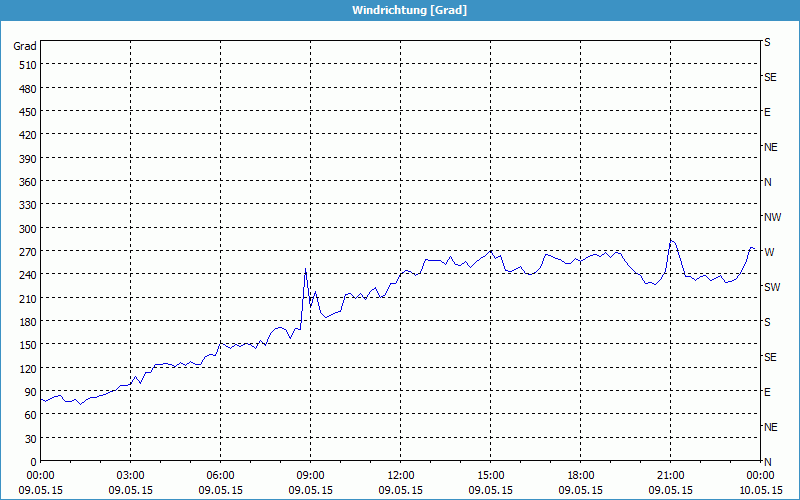Viewport: 800px width, 500px height.
Task: Click the sharp line spike just before 09:00
Action: pyautogui.click(x=305, y=269)
